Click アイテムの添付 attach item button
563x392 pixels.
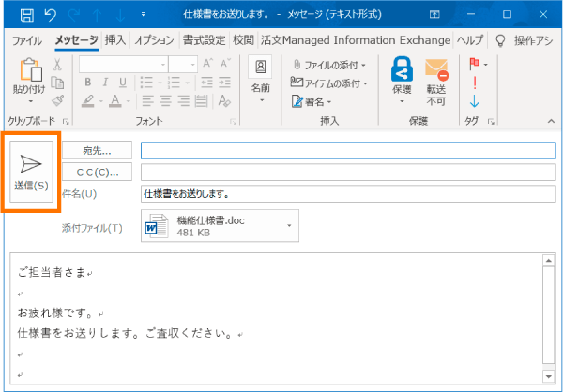pos(329,83)
